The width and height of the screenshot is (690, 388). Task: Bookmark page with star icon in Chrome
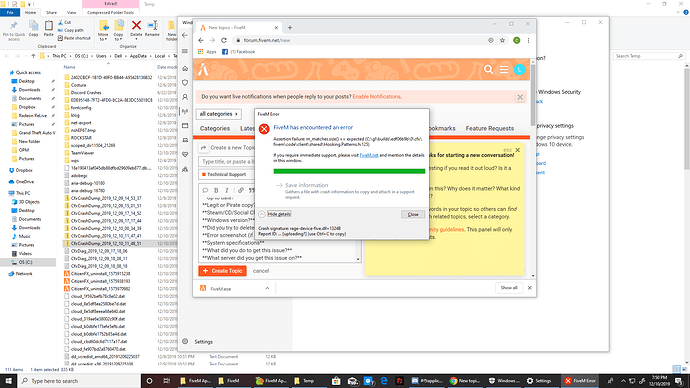click(x=502, y=40)
